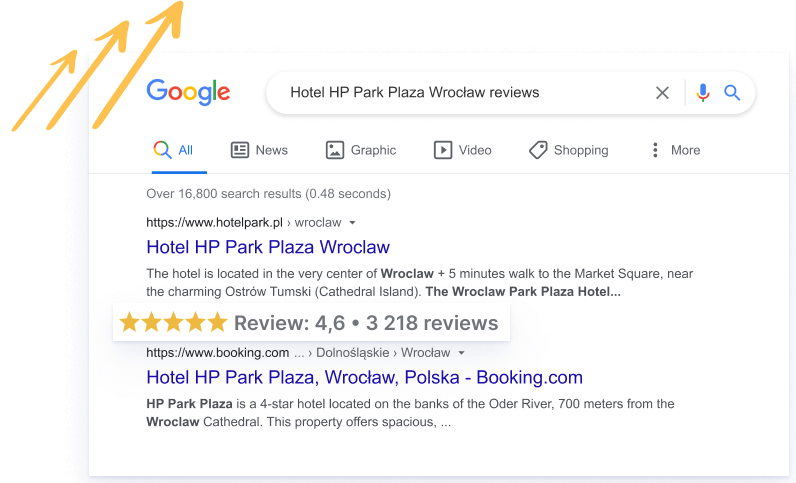The width and height of the screenshot is (796, 483).
Task: Click the five-star review rating snippet
Action: (311, 323)
